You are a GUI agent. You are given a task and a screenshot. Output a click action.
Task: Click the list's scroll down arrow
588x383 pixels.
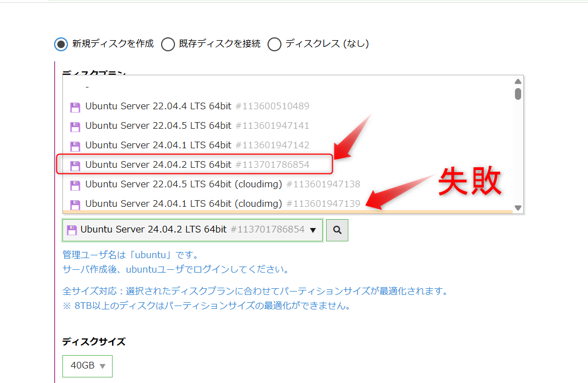(518, 208)
